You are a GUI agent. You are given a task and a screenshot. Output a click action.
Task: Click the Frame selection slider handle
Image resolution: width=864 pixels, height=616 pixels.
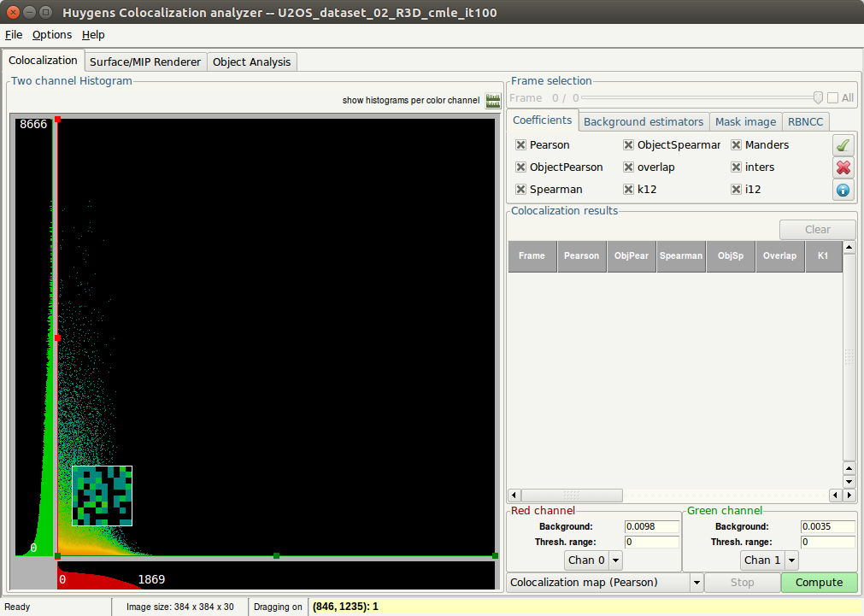coord(818,98)
